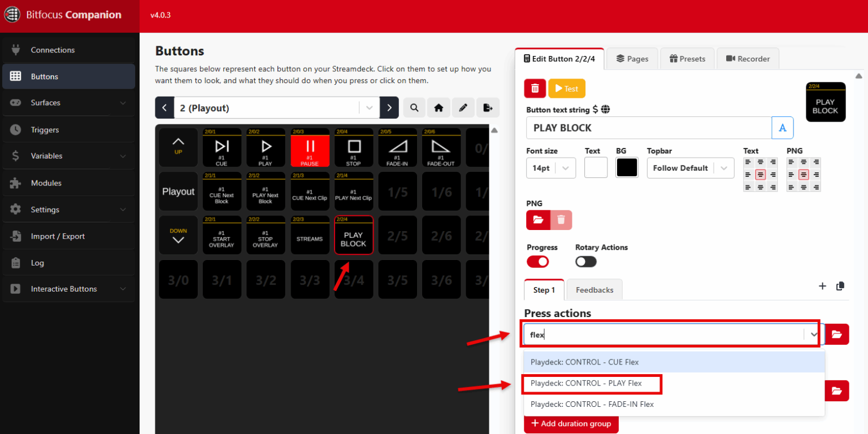Click the pencil icon to edit page name
868x434 pixels.
pyautogui.click(x=463, y=107)
